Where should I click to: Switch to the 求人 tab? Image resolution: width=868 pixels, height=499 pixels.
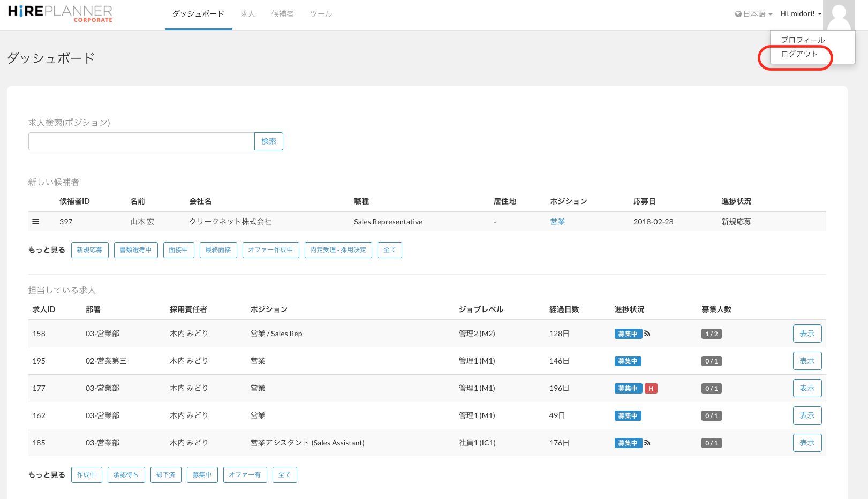tap(247, 14)
